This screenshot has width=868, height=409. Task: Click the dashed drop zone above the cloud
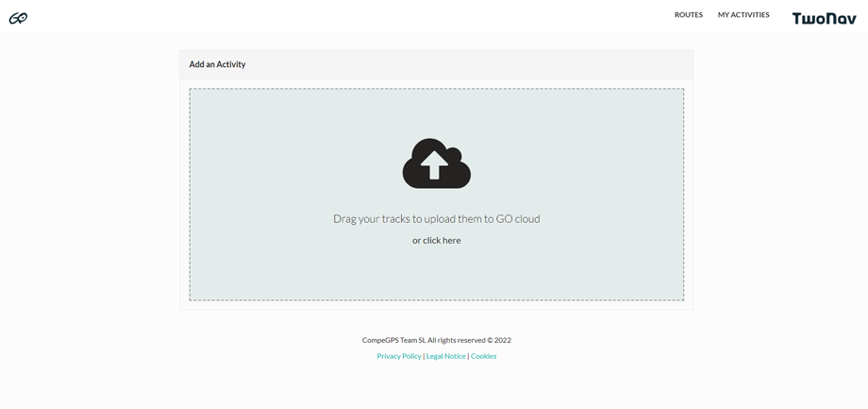[436, 111]
